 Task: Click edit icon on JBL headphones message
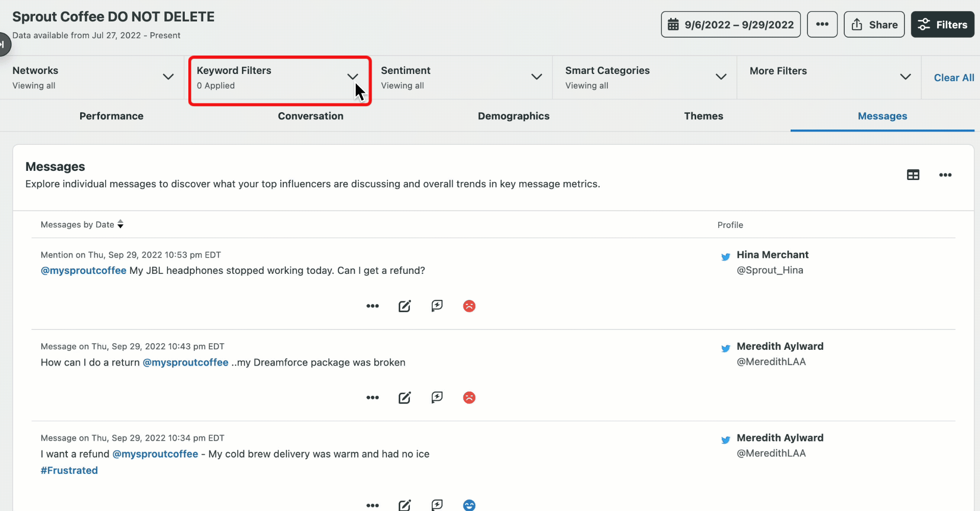(404, 306)
